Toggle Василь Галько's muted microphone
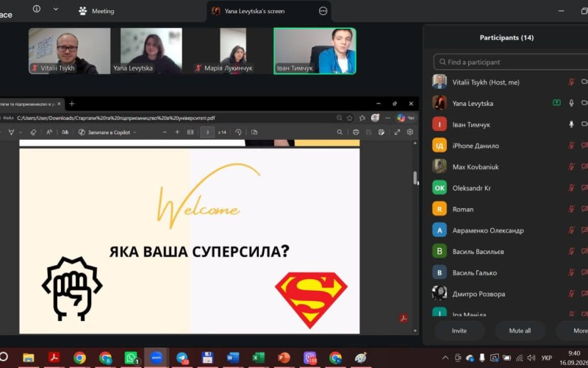This screenshot has width=588, height=368. pyautogui.click(x=571, y=272)
